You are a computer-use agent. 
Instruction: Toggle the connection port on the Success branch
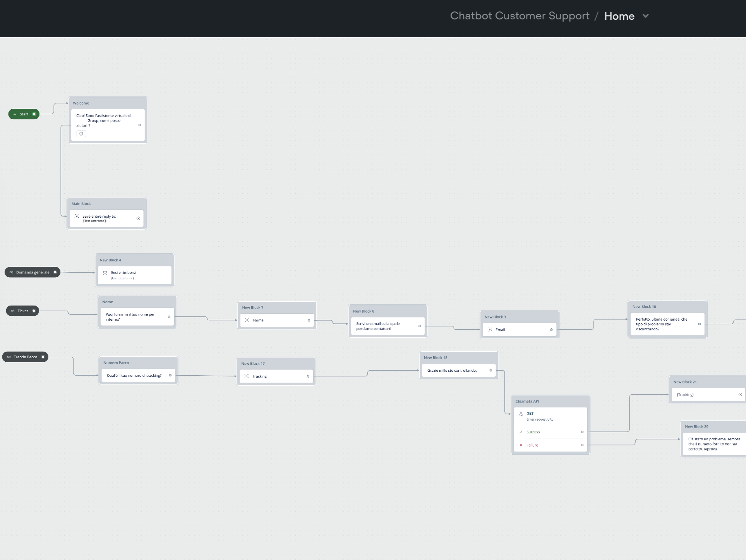click(582, 431)
